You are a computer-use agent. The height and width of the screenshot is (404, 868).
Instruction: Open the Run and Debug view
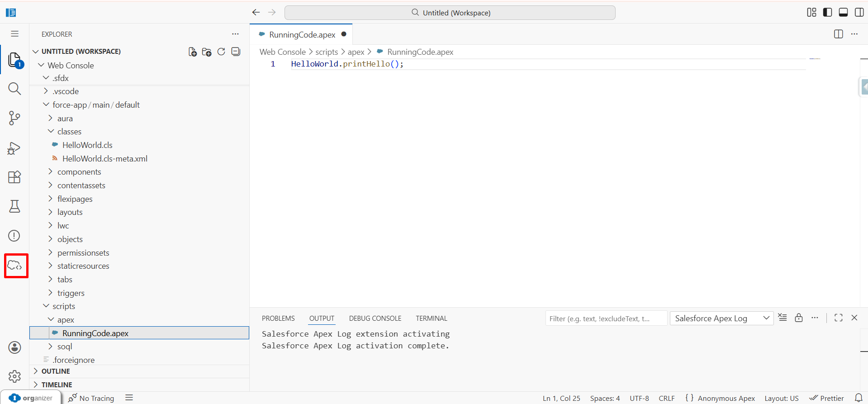pos(14,148)
